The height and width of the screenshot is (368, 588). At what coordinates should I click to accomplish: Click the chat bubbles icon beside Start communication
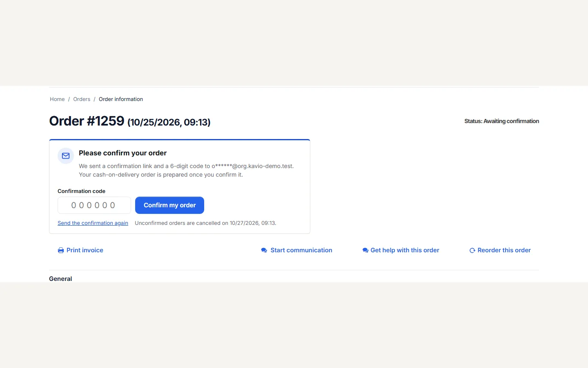264,250
